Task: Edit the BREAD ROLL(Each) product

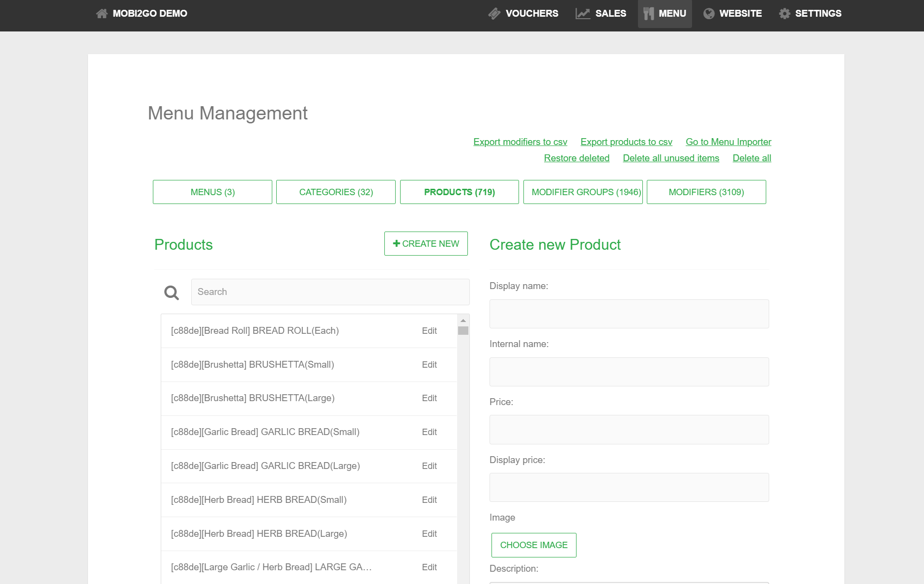Action: [x=429, y=331]
